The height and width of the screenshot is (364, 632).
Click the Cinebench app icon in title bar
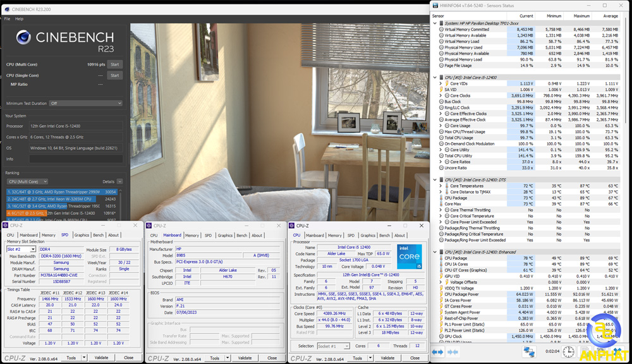(x=7, y=9)
